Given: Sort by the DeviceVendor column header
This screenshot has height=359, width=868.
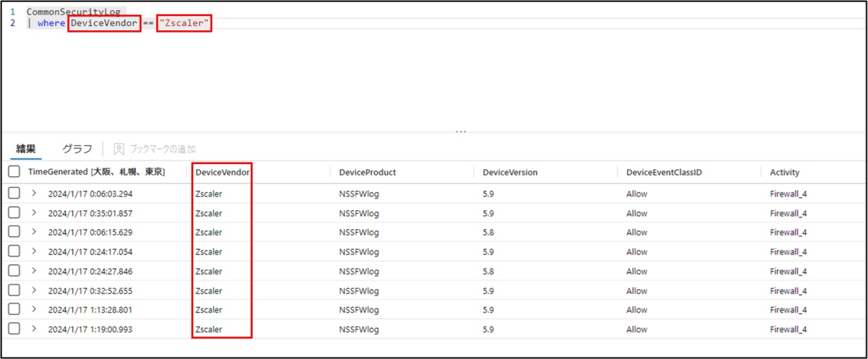Looking at the screenshot, I should (223, 172).
